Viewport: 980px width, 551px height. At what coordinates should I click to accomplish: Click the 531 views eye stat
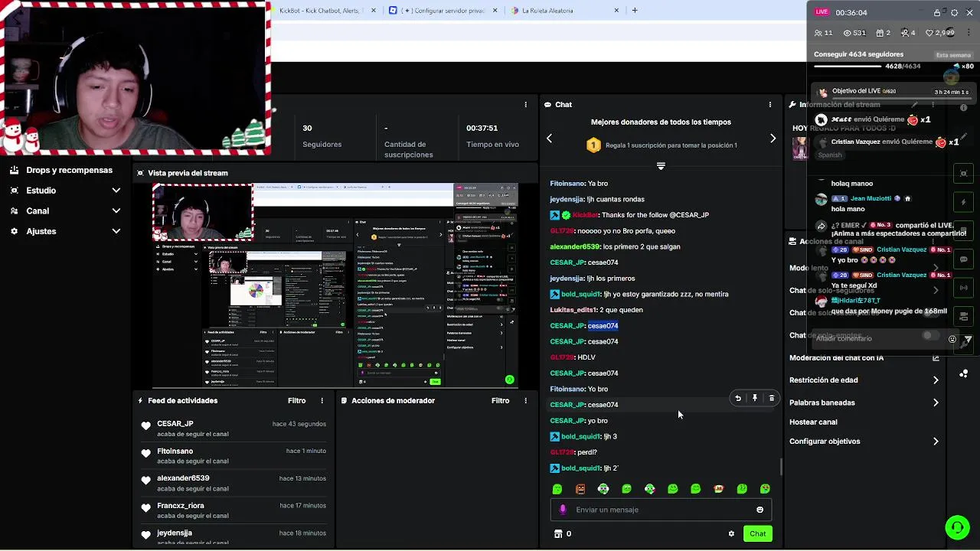pos(854,33)
